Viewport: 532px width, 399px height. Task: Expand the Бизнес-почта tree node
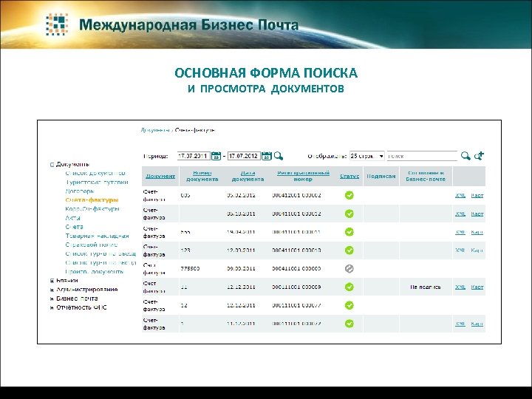(52, 299)
